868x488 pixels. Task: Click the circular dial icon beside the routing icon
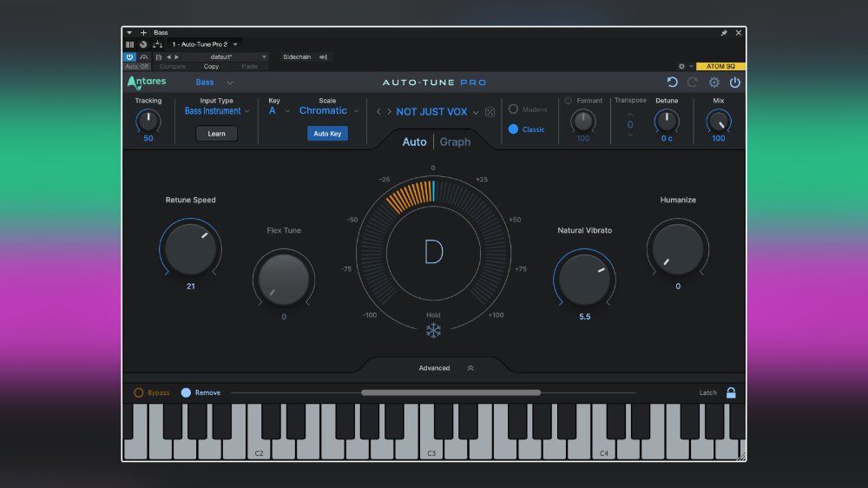tap(143, 44)
